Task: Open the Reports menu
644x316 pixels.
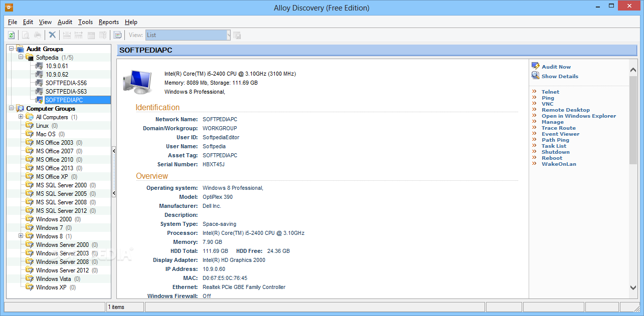Action: coord(109,22)
